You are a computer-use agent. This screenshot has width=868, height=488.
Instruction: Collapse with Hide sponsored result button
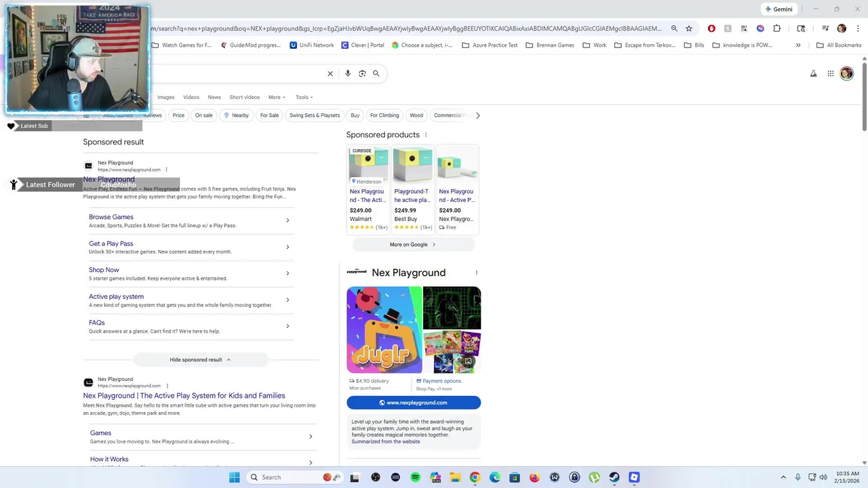[200, 359]
